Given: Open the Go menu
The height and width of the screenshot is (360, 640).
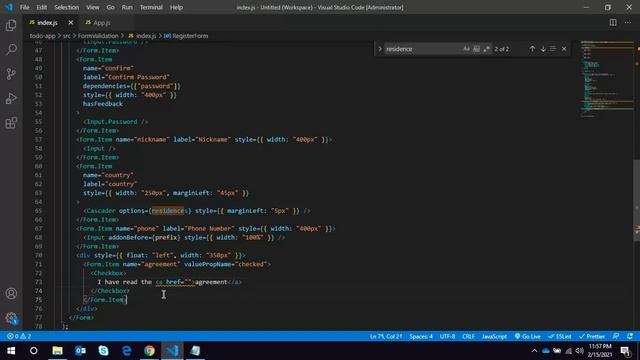Looking at the screenshot, I should (x=110, y=7).
